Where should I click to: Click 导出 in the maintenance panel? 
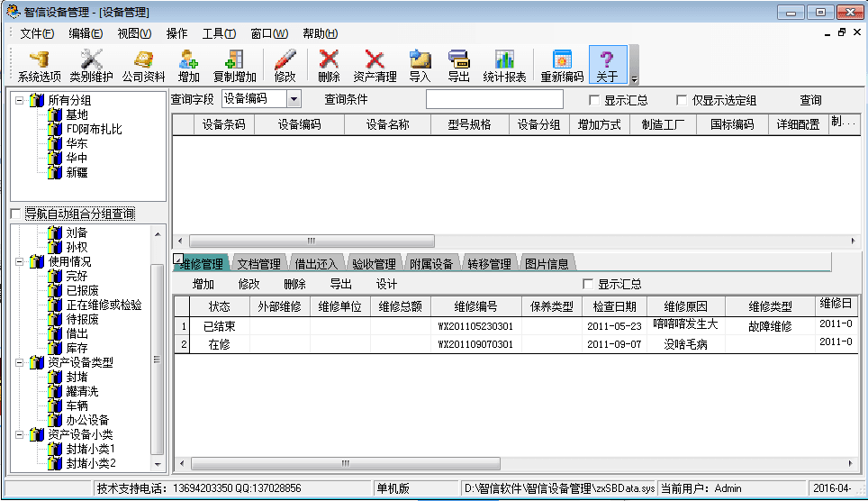coord(340,284)
